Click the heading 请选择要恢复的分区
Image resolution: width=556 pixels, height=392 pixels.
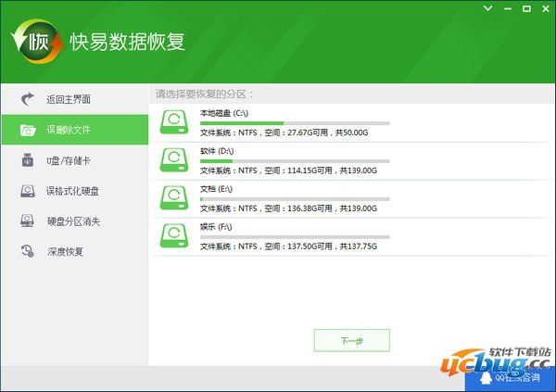coord(205,94)
